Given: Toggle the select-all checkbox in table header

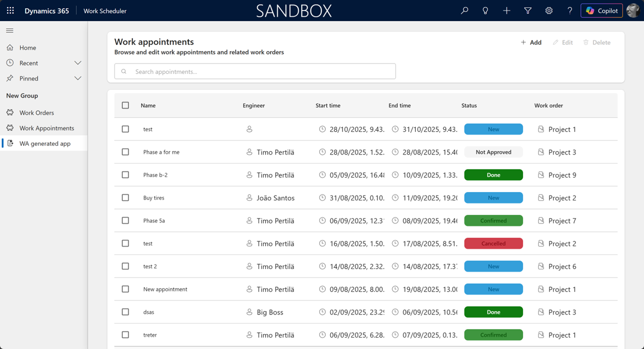Looking at the screenshot, I should [x=126, y=105].
